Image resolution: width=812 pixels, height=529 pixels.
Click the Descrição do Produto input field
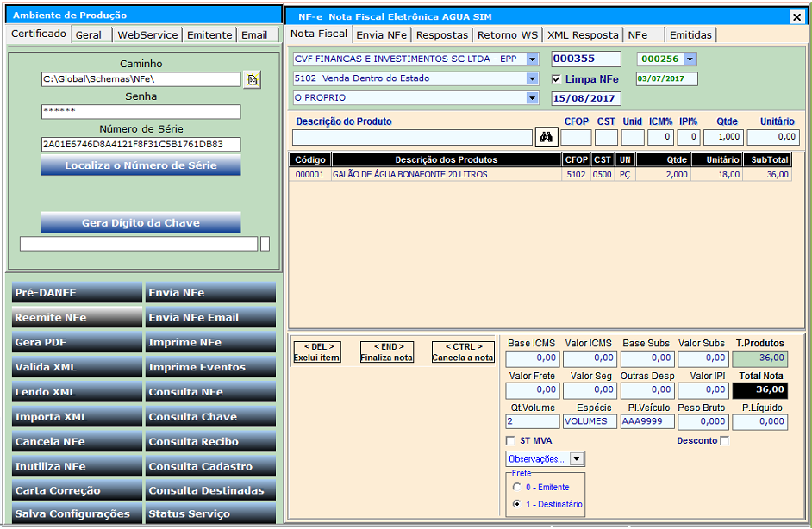[413, 137]
